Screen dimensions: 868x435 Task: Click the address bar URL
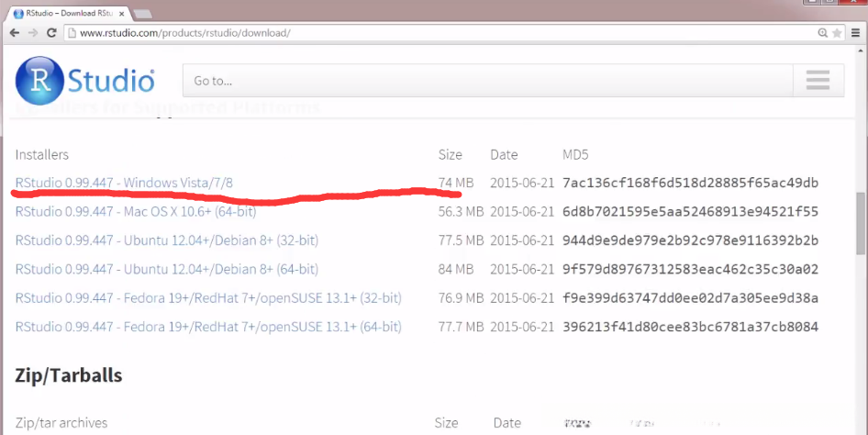(x=185, y=33)
